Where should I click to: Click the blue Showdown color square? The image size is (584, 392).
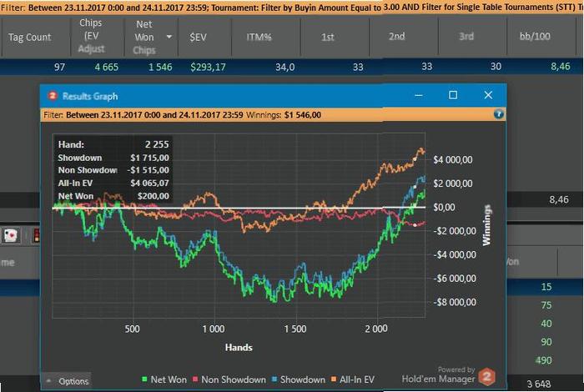coord(274,379)
